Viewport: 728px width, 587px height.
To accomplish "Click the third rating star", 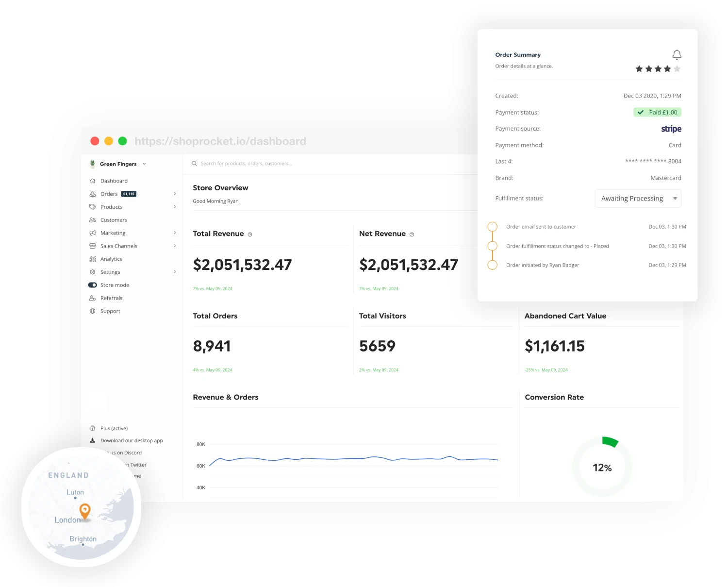I will pos(658,69).
